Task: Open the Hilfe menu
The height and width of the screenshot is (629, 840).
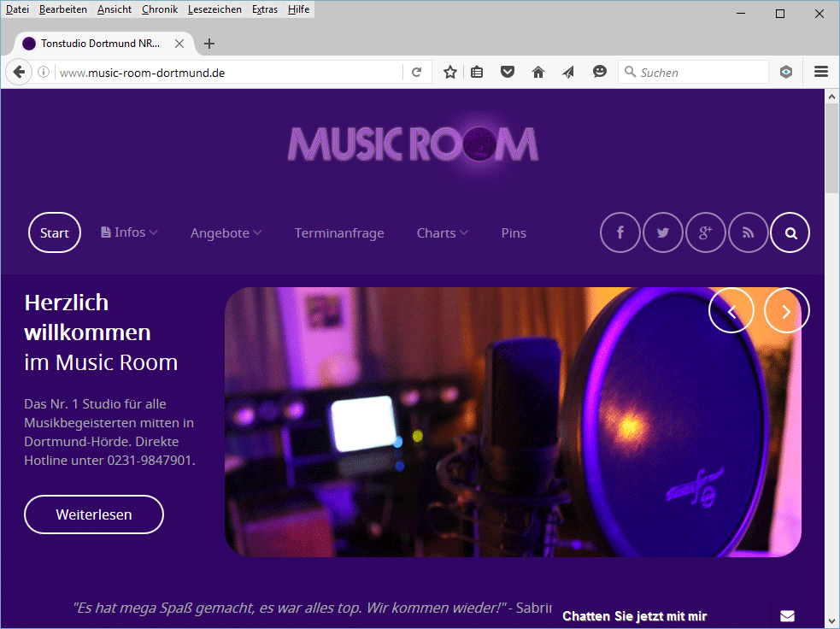Action: click(x=298, y=9)
